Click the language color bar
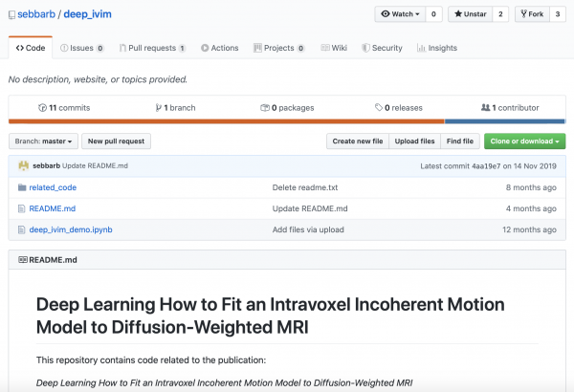This screenshot has height=392, width=574. (x=287, y=121)
